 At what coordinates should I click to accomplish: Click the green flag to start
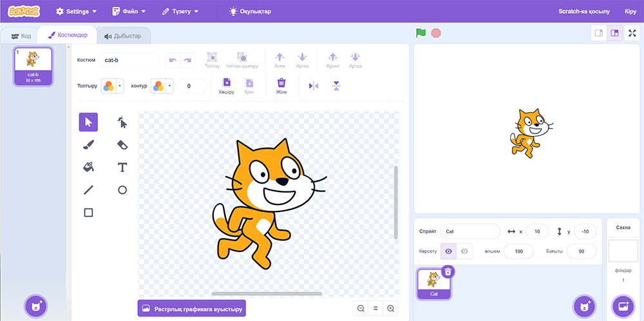point(421,33)
